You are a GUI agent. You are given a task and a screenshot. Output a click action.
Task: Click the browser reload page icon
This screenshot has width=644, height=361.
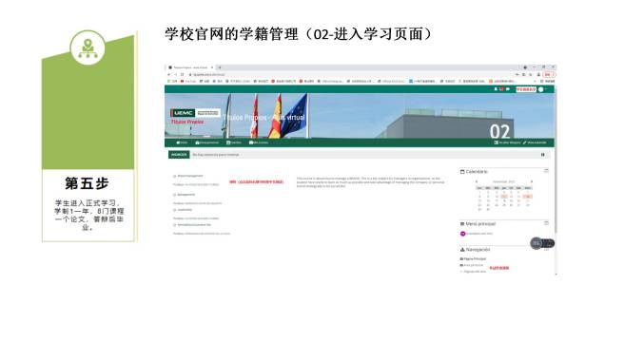tap(183, 75)
